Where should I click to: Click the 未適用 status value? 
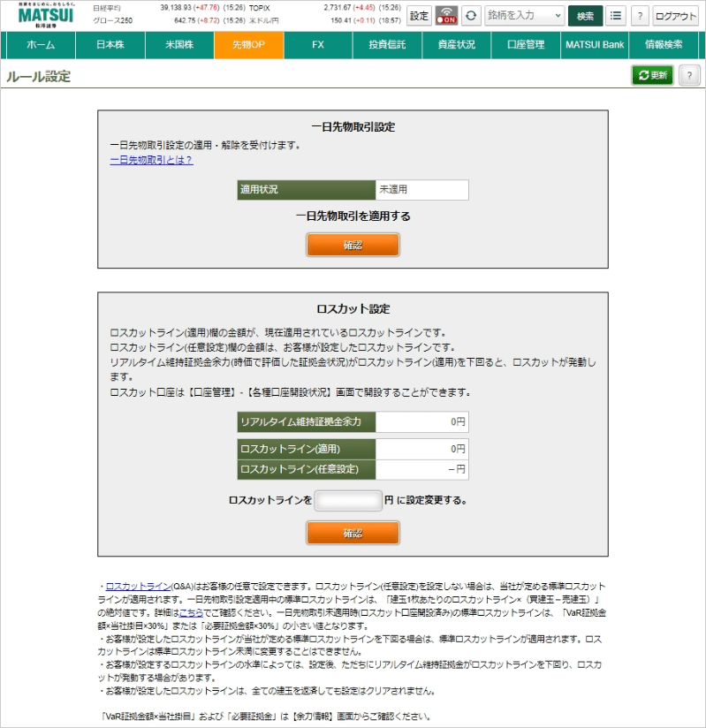tap(422, 189)
